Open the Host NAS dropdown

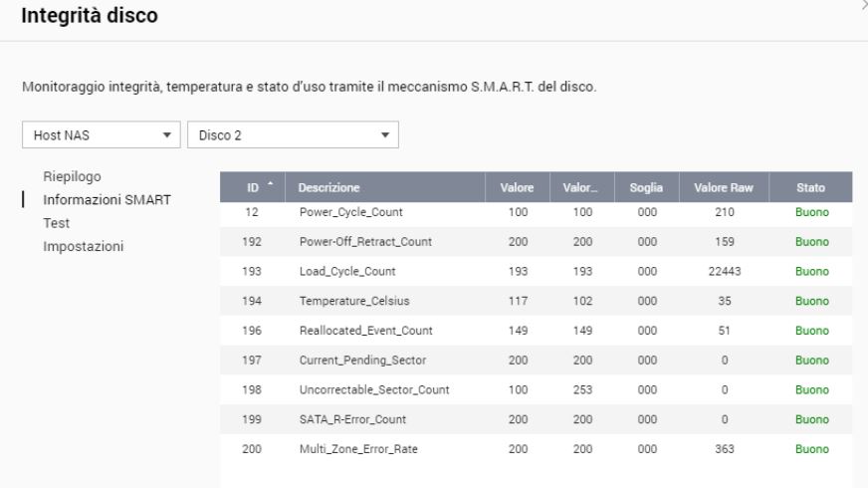click(102, 135)
